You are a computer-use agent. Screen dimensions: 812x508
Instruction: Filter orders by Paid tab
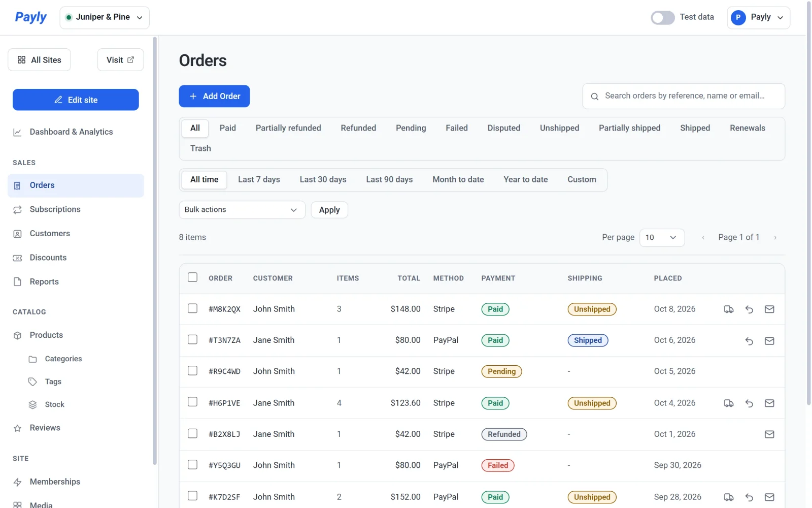pos(228,128)
